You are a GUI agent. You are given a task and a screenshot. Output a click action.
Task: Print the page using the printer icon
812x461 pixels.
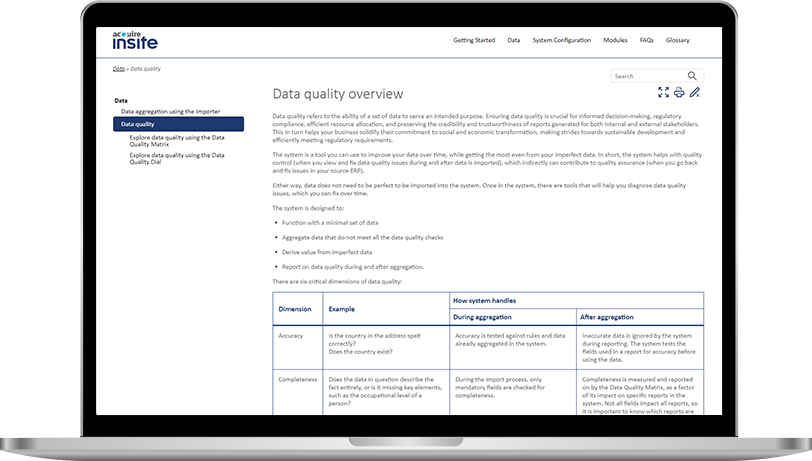coord(679,93)
